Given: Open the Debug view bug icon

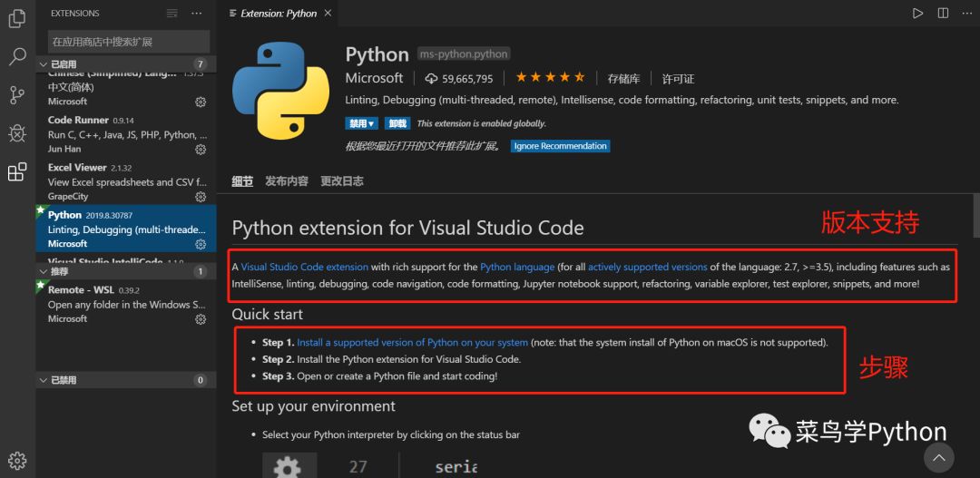Looking at the screenshot, I should (x=17, y=133).
